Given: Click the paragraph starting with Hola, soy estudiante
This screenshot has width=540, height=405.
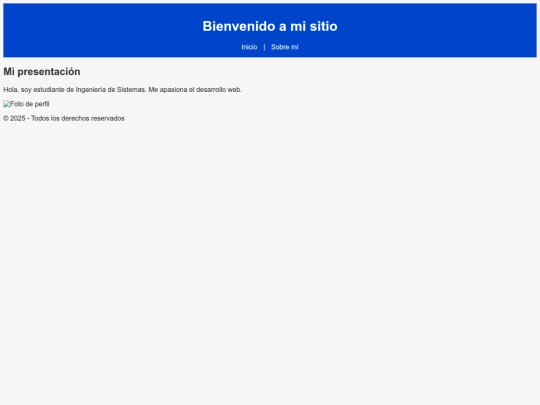Looking at the screenshot, I should pos(123,90).
